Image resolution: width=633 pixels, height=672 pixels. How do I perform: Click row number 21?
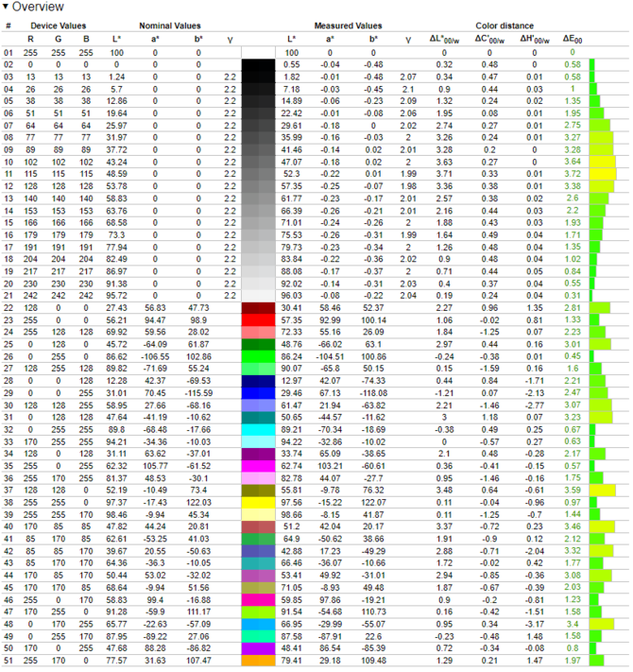(9, 296)
